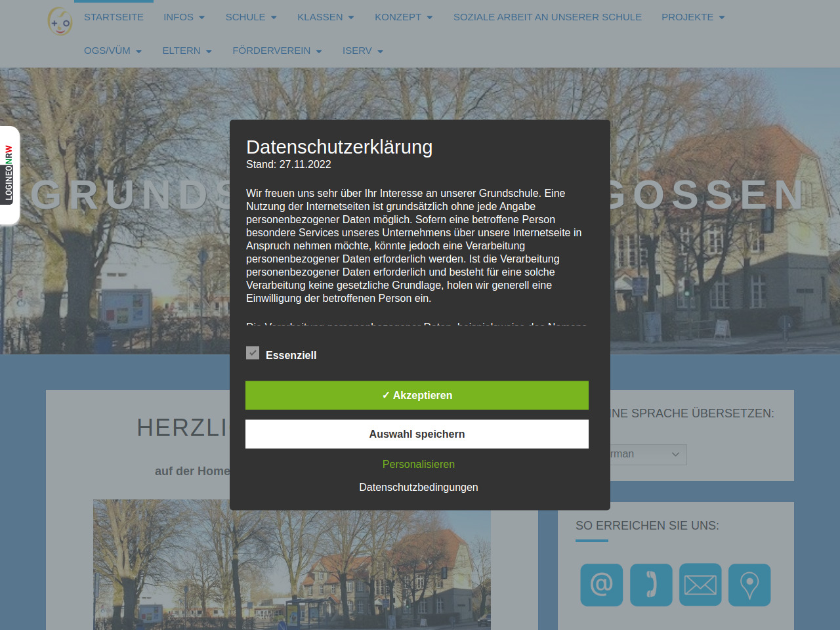
Task: Click the envelope mail contact icon
Action: pyautogui.click(x=700, y=584)
